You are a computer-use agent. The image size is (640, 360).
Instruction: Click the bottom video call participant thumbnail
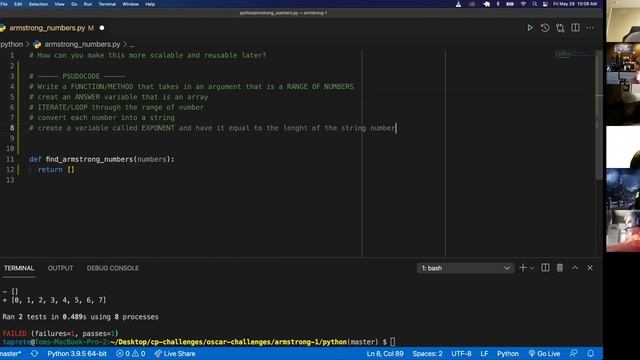623,231
